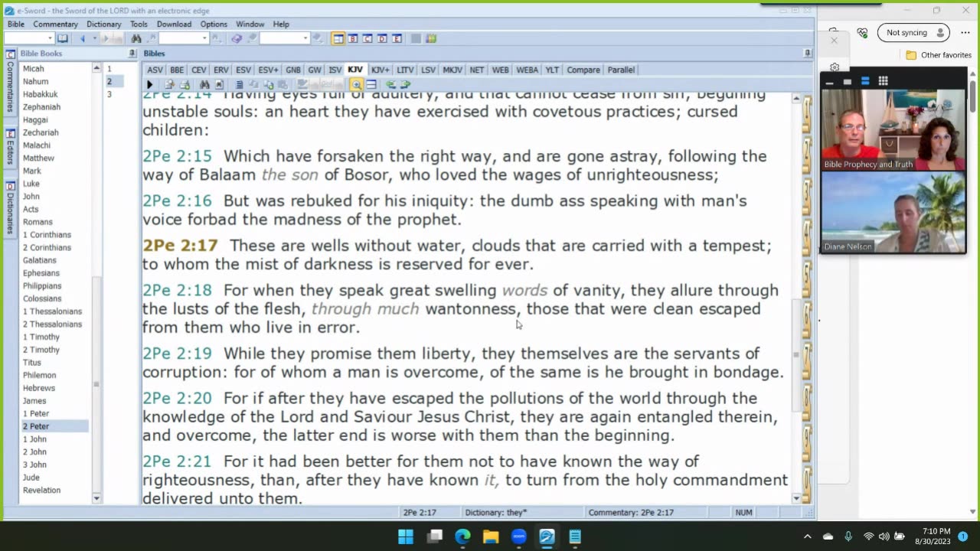Pin the Bible Books panel
Image resolution: width=980 pixels, height=551 pixels.
pos(133,54)
